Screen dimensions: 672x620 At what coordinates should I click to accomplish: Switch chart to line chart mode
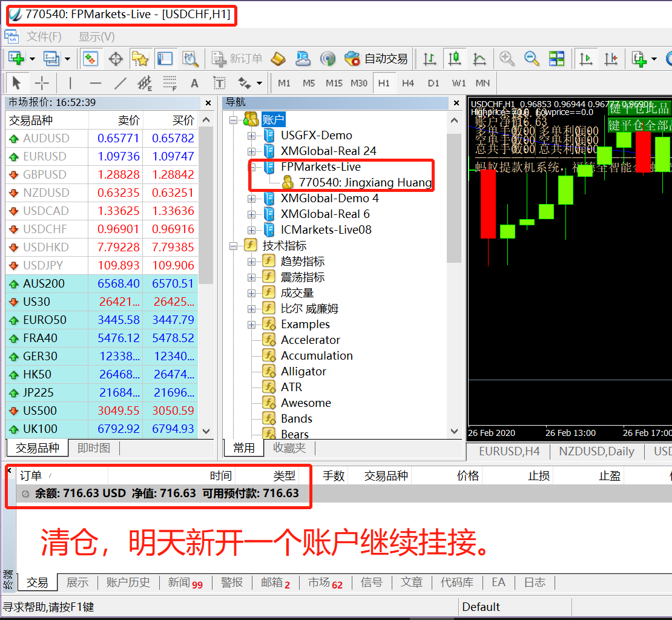479,59
